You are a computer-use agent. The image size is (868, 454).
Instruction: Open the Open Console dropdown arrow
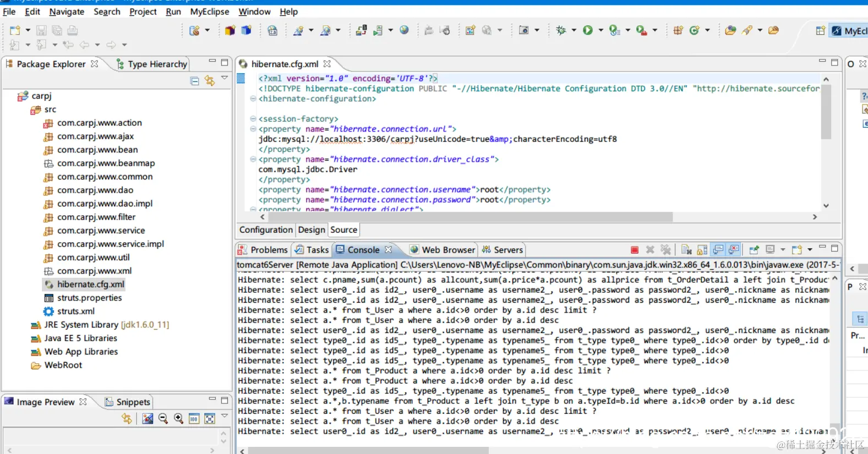[x=810, y=250]
